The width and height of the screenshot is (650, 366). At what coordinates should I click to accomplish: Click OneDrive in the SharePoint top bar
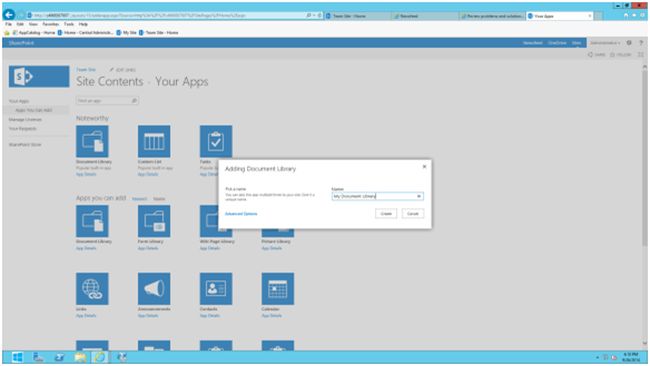[x=557, y=43]
